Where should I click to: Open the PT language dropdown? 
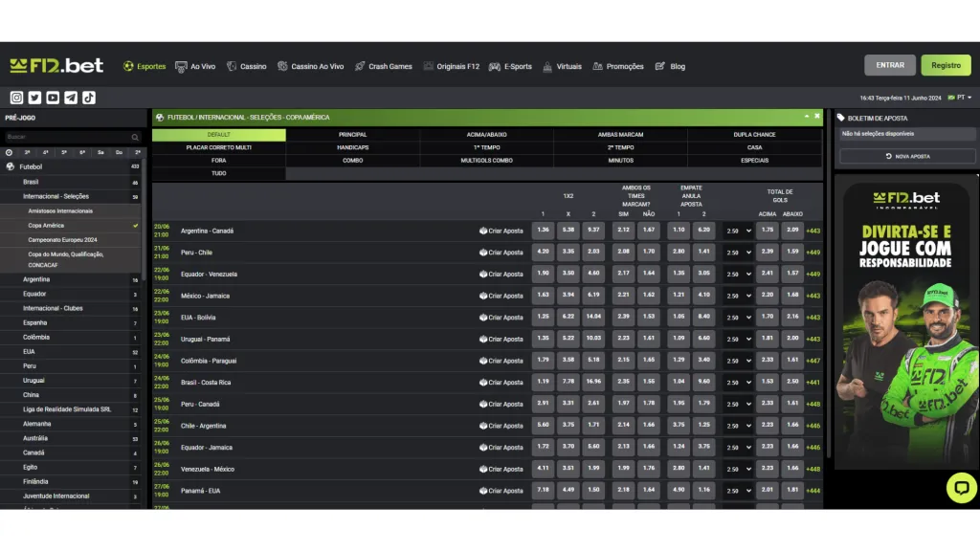pos(959,97)
